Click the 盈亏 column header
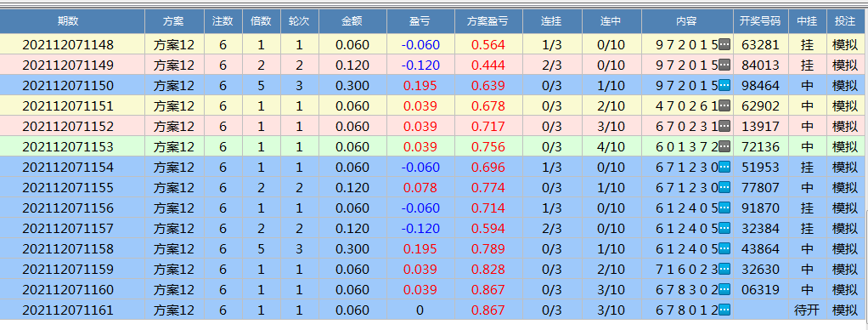 [x=420, y=21]
